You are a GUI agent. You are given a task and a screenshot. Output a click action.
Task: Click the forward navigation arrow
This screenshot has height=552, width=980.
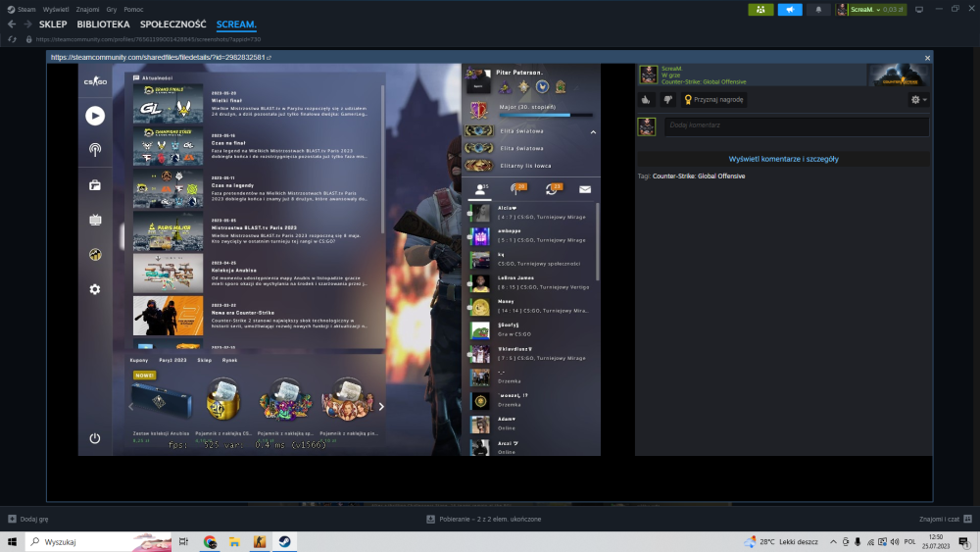[x=27, y=24]
